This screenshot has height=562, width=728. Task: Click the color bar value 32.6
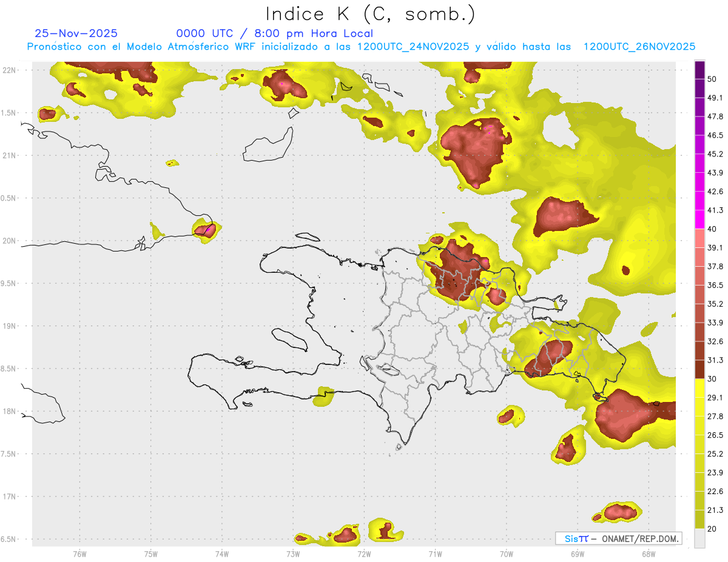pos(715,342)
